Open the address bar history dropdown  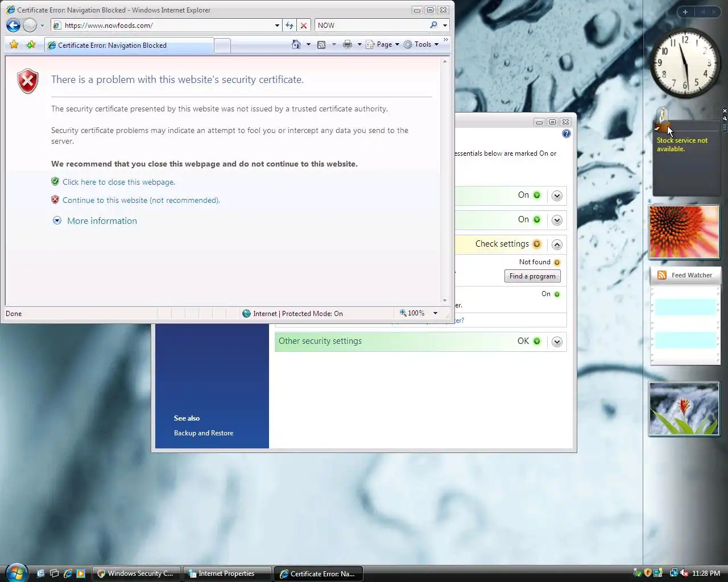point(277,26)
